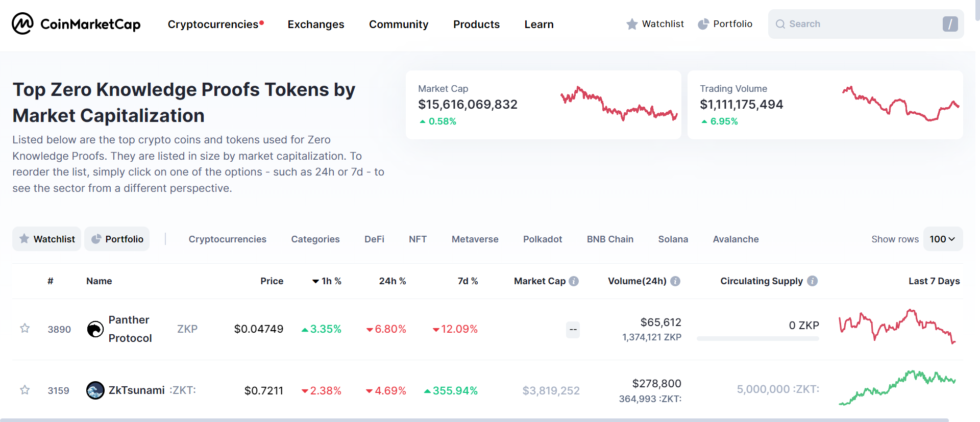Click Panther Protocol price $0.04749
The height and width of the screenshot is (422, 980).
pos(258,329)
